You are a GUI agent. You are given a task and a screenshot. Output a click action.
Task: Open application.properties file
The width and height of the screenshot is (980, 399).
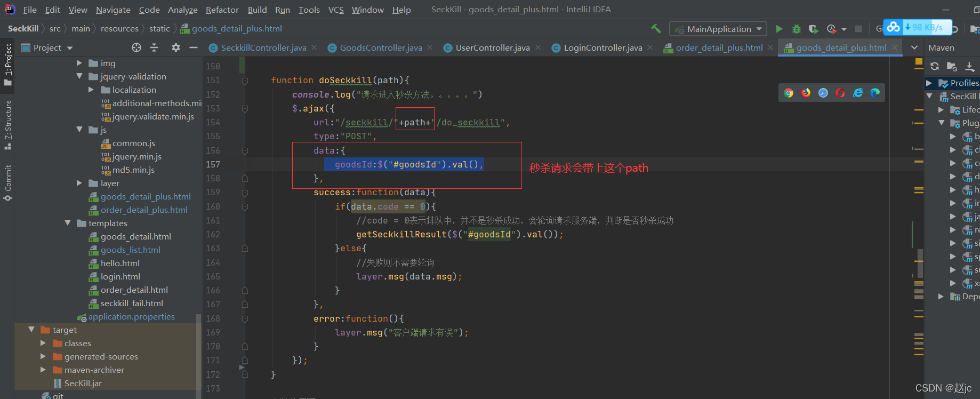(x=131, y=316)
